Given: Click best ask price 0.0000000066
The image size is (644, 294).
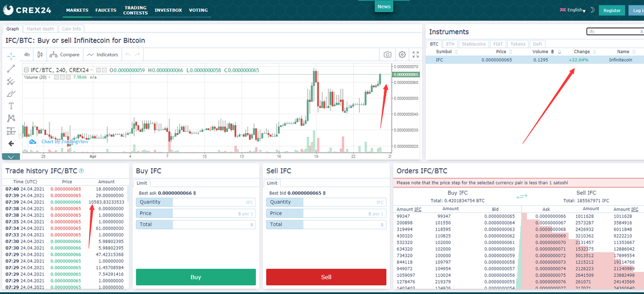Looking at the screenshot, I should tap(174, 192).
